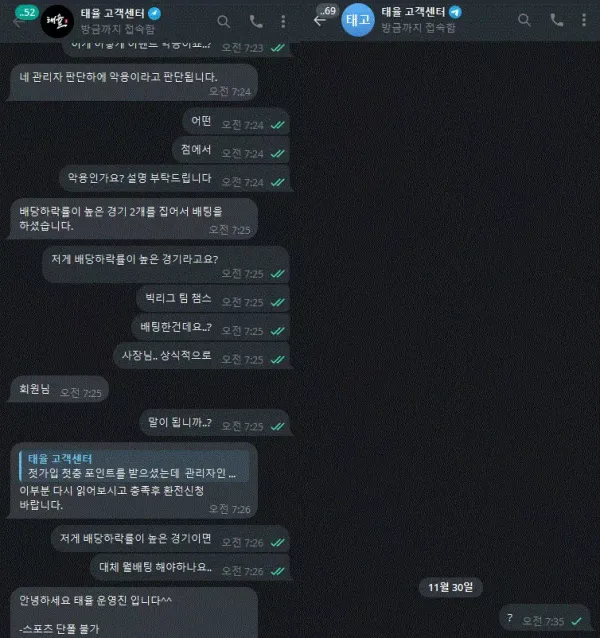Search in the left chat header

(x=223, y=22)
